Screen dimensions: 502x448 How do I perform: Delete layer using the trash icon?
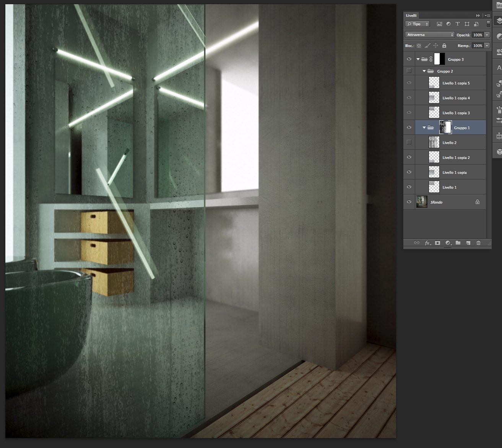[x=478, y=243]
